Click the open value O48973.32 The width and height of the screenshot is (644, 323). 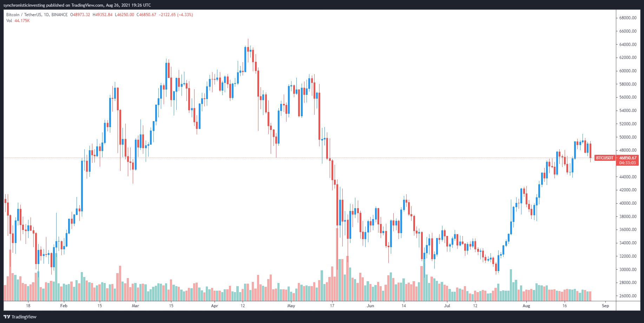pyautogui.click(x=80, y=15)
